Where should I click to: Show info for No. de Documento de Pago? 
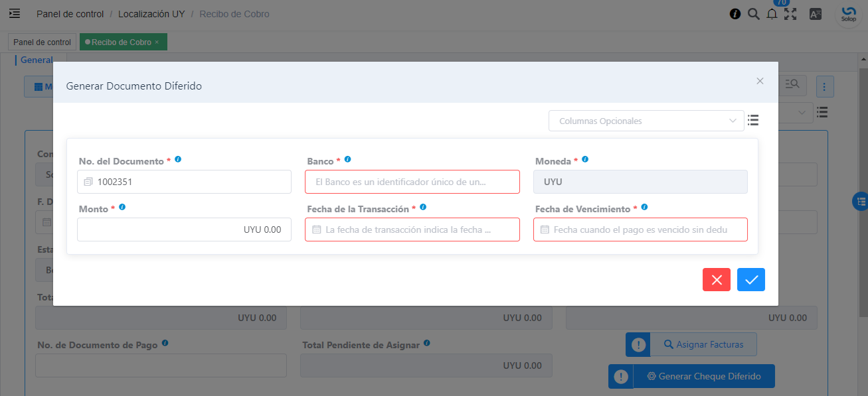tap(165, 343)
